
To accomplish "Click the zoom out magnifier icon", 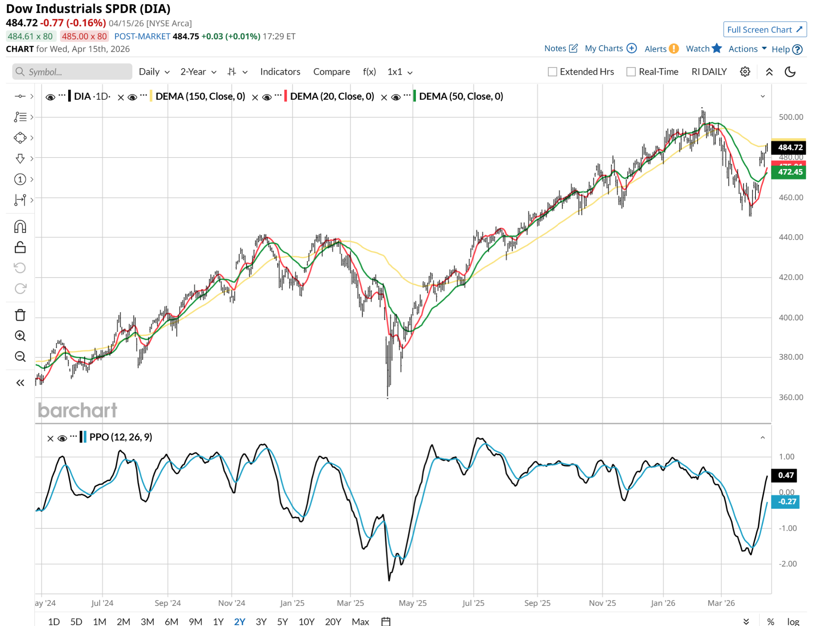I will pyautogui.click(x=20, y=356).
